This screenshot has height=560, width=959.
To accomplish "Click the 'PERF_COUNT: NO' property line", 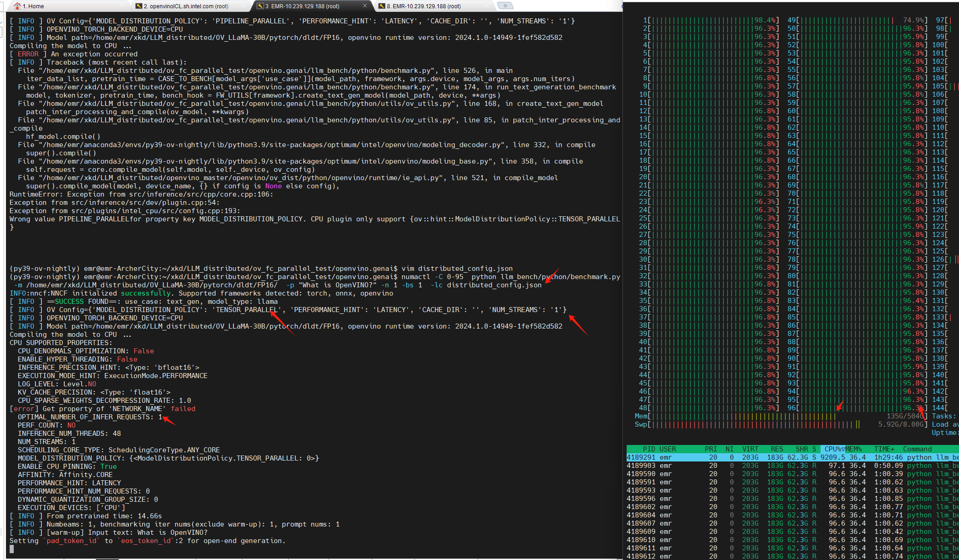I will (x=47, y=425).
